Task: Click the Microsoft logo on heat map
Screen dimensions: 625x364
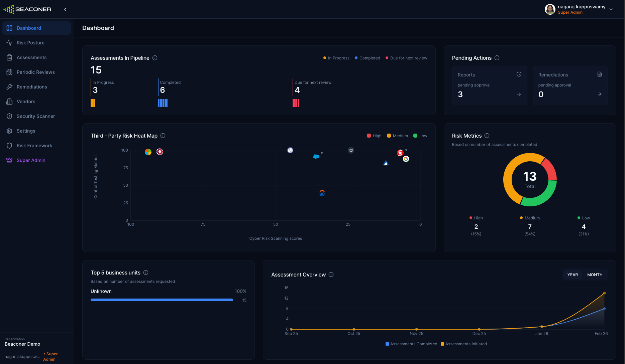Action: pos(148,152)
